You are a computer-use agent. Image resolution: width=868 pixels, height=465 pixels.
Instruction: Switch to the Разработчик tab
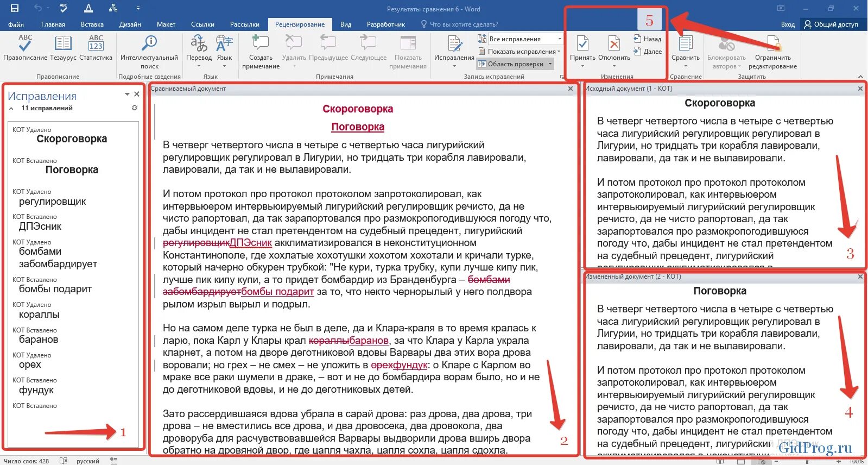coord(386,24)
